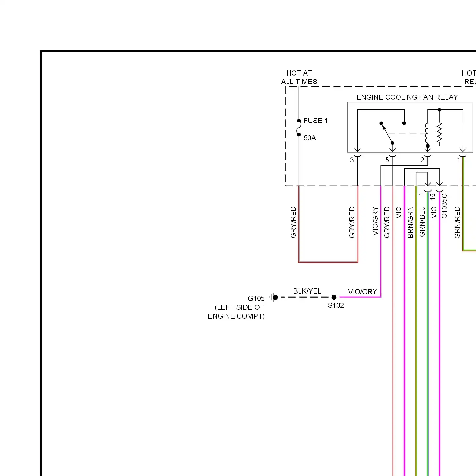Click the ENGINE COOLING FAN RELAY title

pyautogui.click(x=407, y=97)
